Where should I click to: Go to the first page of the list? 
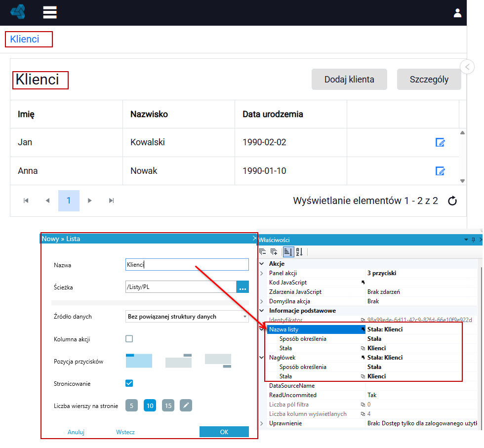[x=26, y=201]
